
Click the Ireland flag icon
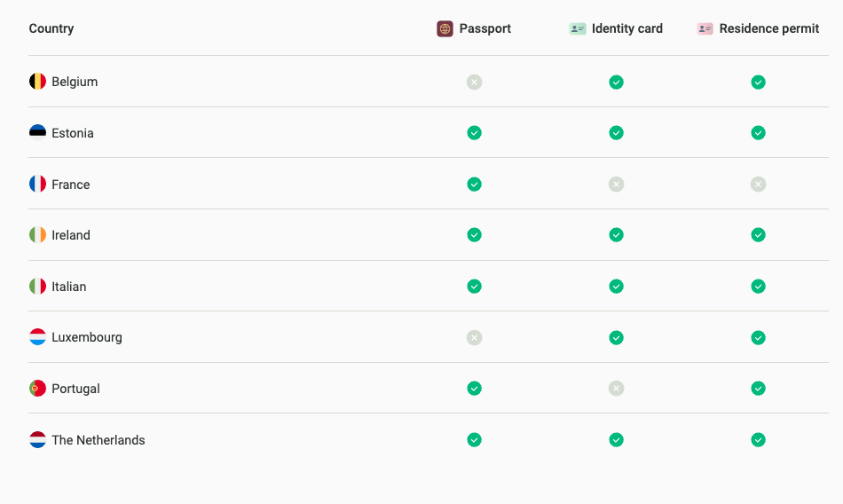pyautogui.click(x=37, y=235)
